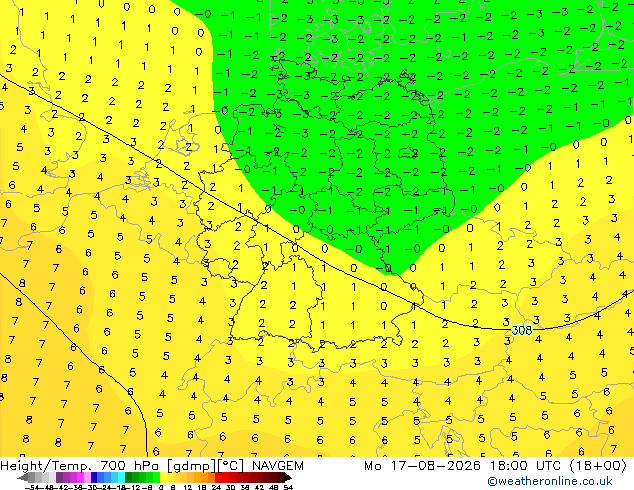Click the bright red swatch above 24 in legend

218,477
